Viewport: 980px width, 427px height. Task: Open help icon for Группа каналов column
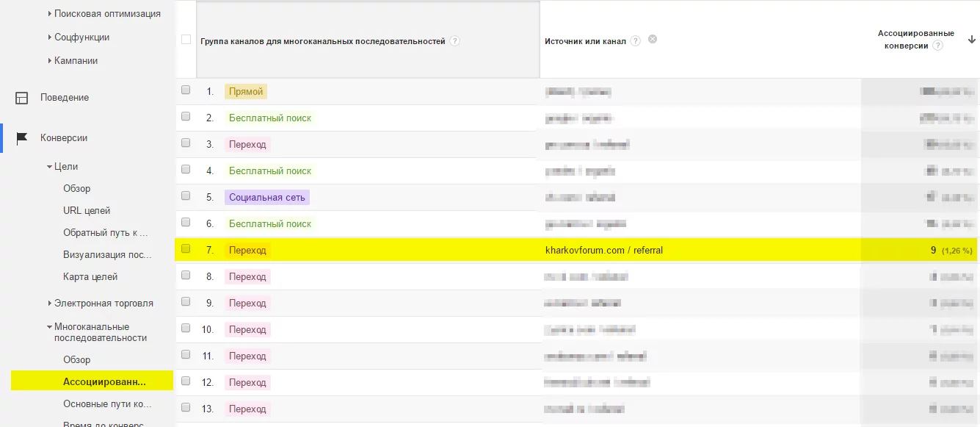tap(454, 41)
